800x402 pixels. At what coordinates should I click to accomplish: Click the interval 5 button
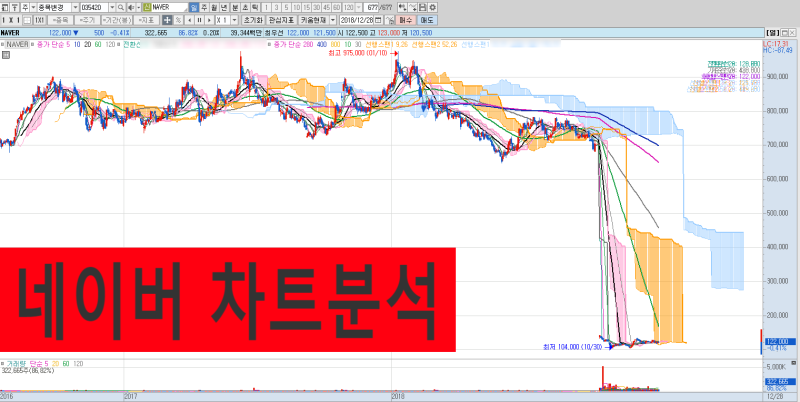click(x=286, y=8)
